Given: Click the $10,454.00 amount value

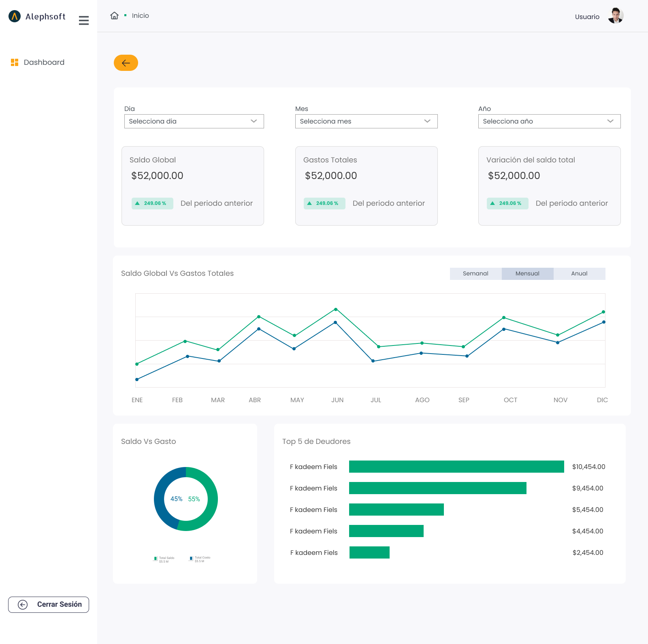Looking at the screenshot, I should click(x=589, y=467).
